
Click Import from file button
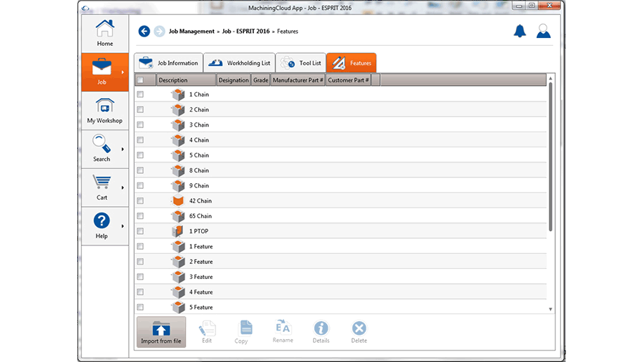tap(161, 332)
